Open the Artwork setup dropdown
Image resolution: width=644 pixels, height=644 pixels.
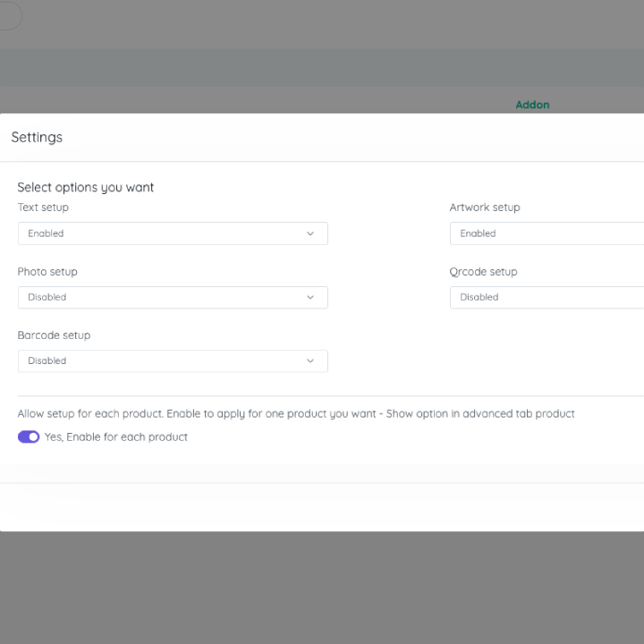(x=546, y=233)
